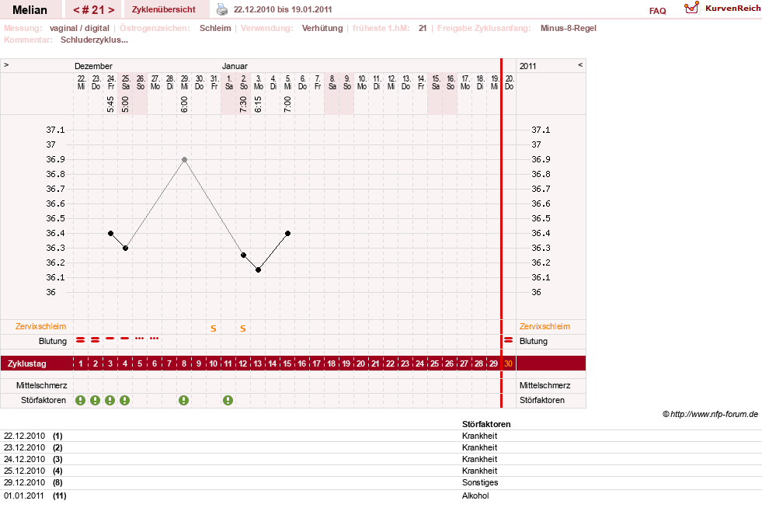Select the lowest temperature point on 3 January

(258, 270)
